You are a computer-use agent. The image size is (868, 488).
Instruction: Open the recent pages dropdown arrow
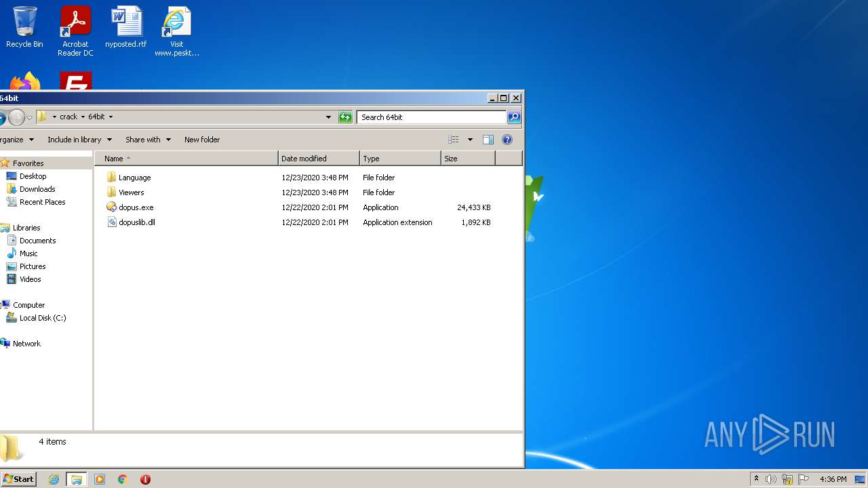[29, 117]
